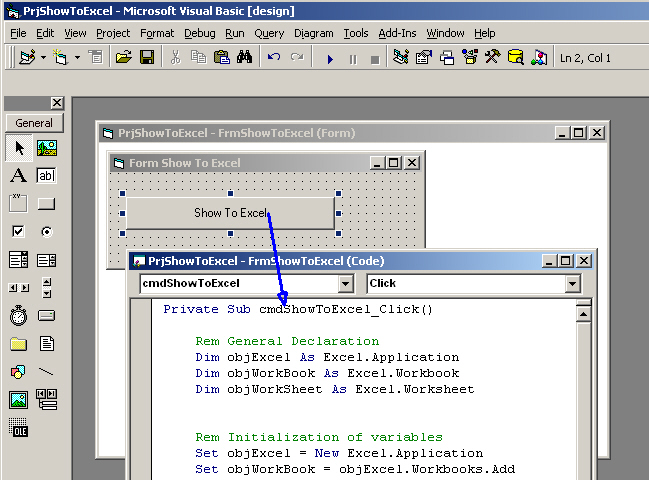649x480 pixels.
Task: Show the Toolbox with hammer icon
Action: [493, 57]
